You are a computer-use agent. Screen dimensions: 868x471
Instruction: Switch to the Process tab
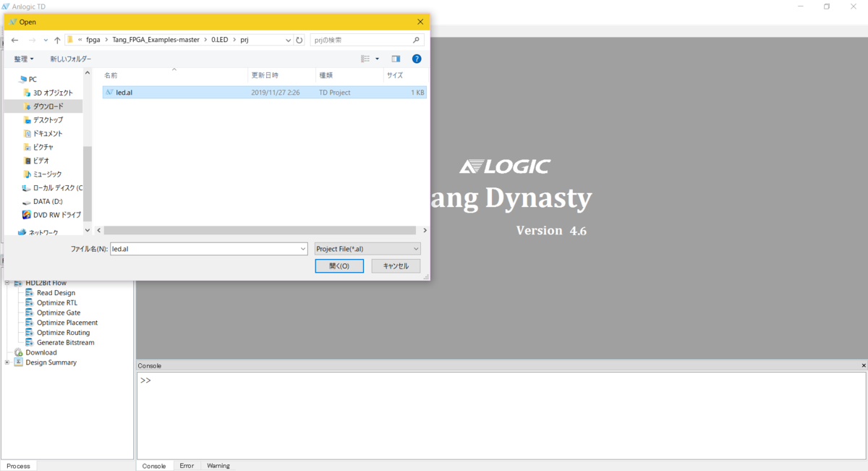pos(18,466)
